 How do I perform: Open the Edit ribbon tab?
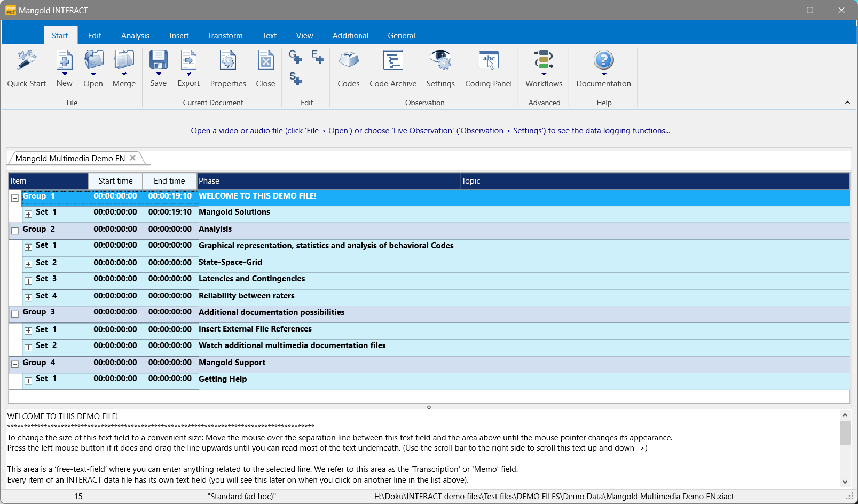tap(95, 36)
